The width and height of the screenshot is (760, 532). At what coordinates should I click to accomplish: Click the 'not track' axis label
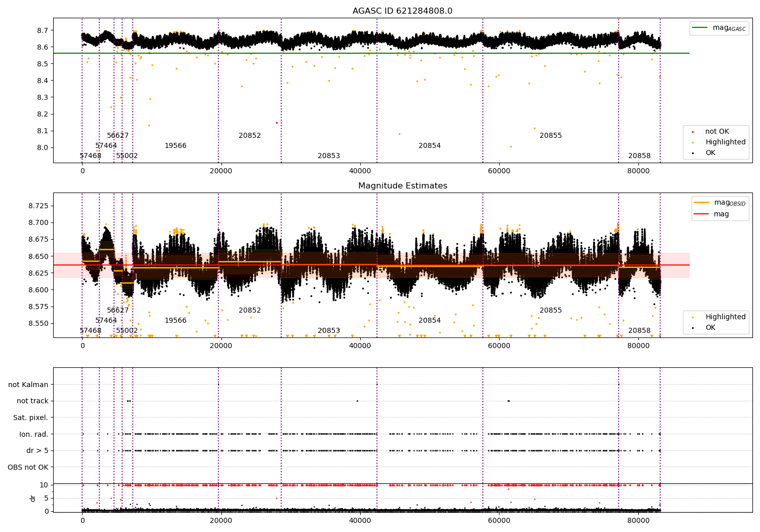pos(32,401)
